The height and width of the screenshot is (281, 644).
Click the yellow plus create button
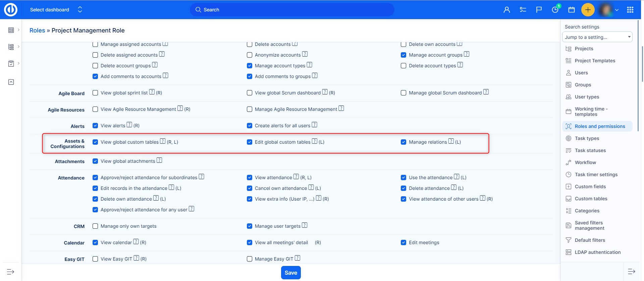click(588, 10)
